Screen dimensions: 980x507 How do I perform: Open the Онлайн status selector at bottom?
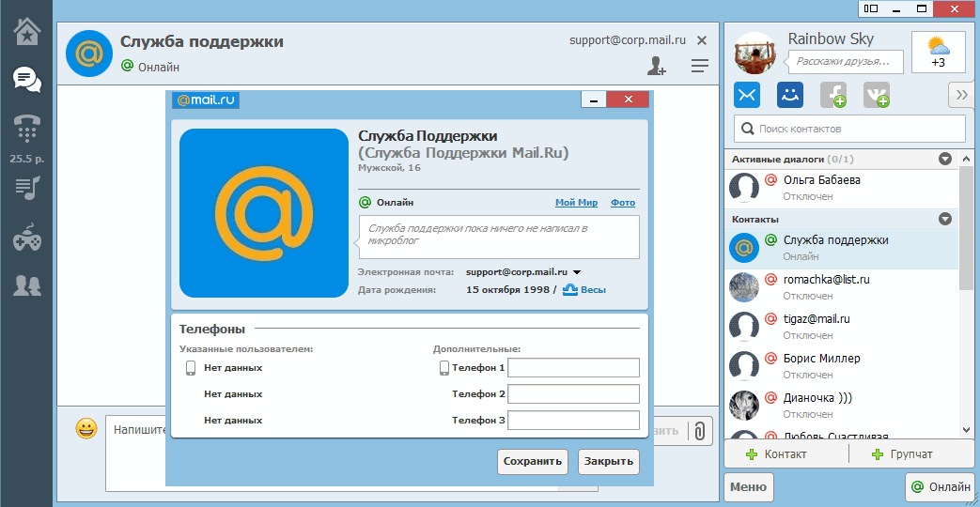(x=939, y=487)
